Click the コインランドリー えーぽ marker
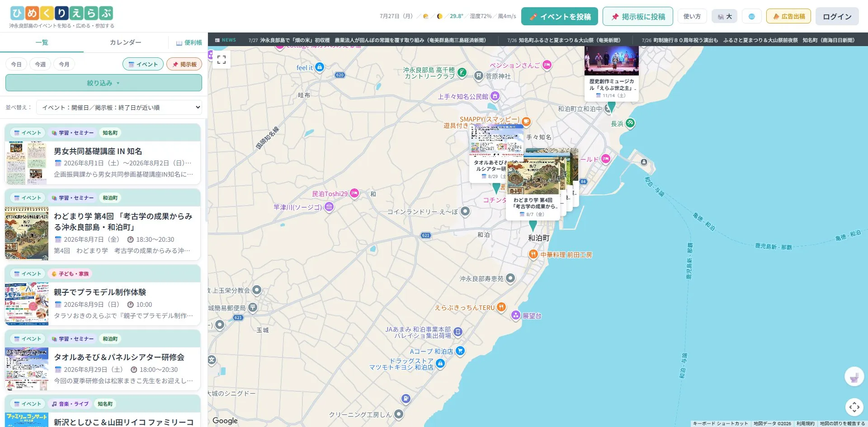Screen dimensions: 868x427 [x=465, y=211]
